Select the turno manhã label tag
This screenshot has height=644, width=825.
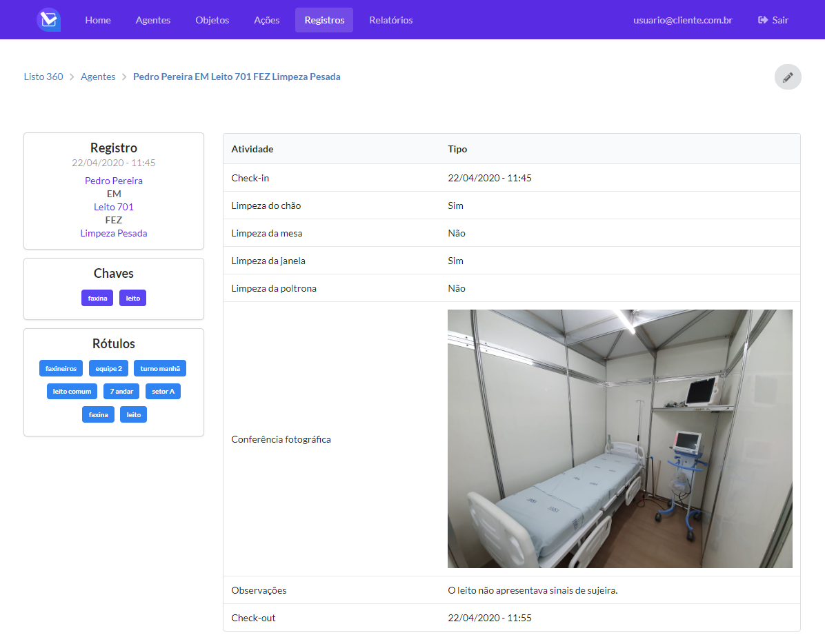(x=160, y=368)
